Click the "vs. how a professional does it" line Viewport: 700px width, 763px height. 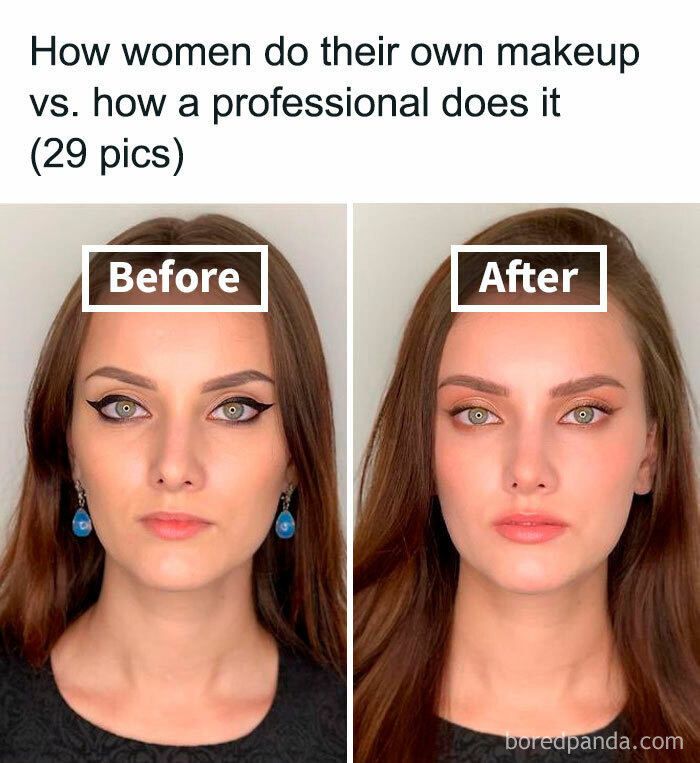(295, 103)
